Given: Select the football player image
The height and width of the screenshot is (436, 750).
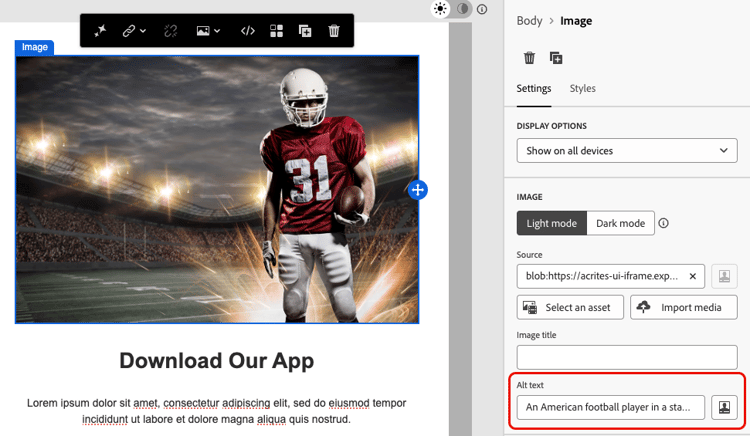Looking at the screenshot, I should click(217, 190).
